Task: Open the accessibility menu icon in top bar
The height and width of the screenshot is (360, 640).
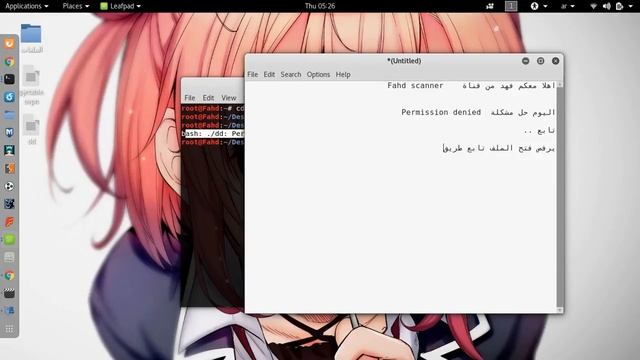Action: point(534,6)
